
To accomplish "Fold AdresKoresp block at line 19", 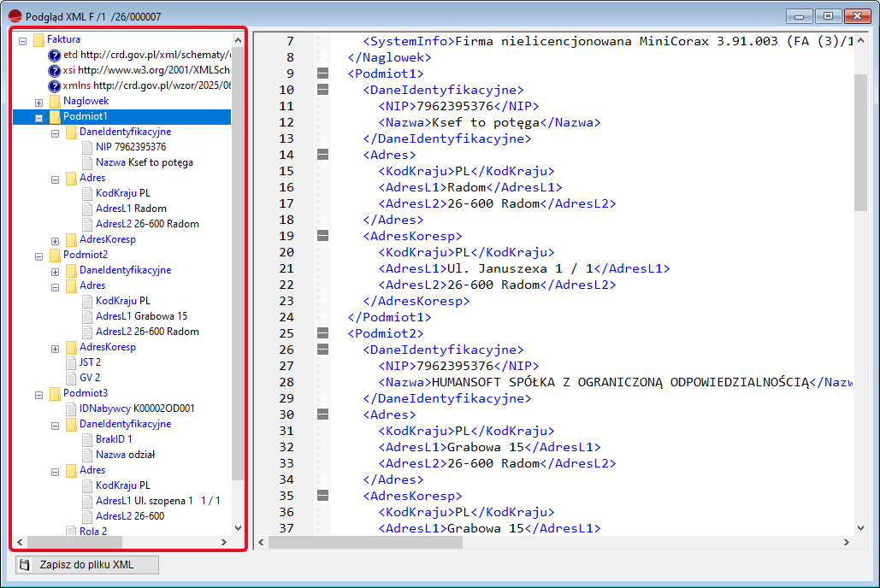I will pos(322,236).
